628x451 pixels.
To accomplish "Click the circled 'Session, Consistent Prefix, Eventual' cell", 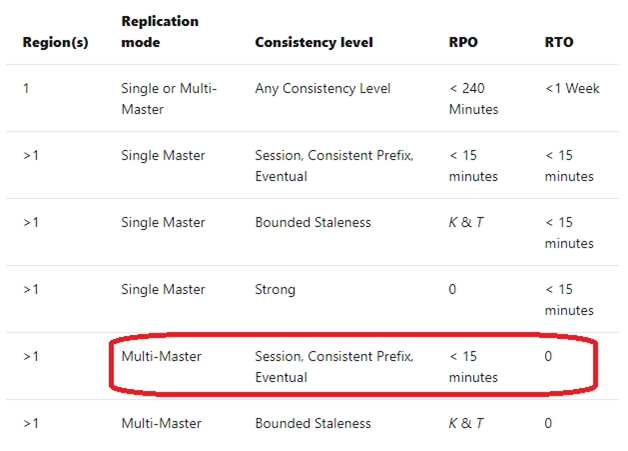I will (334, 366).
